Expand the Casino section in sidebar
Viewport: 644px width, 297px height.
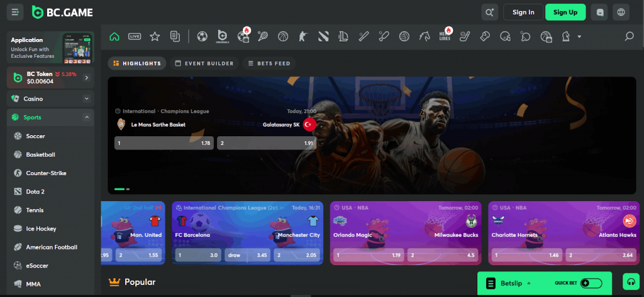[86, 99]
